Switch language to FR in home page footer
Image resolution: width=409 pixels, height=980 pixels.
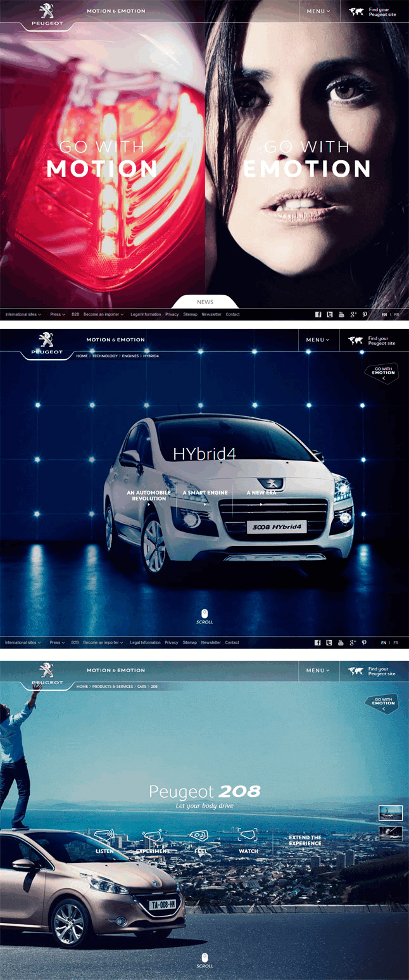point(396,315)
